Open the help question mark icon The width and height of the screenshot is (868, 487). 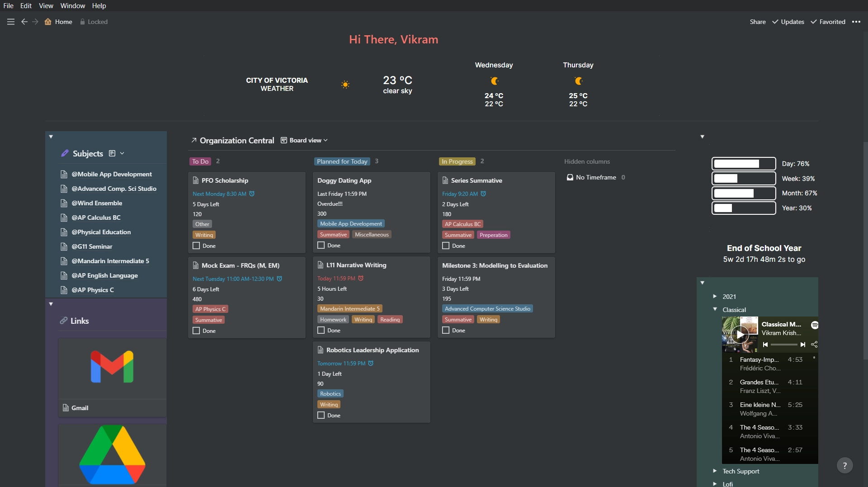click(845, 465)
